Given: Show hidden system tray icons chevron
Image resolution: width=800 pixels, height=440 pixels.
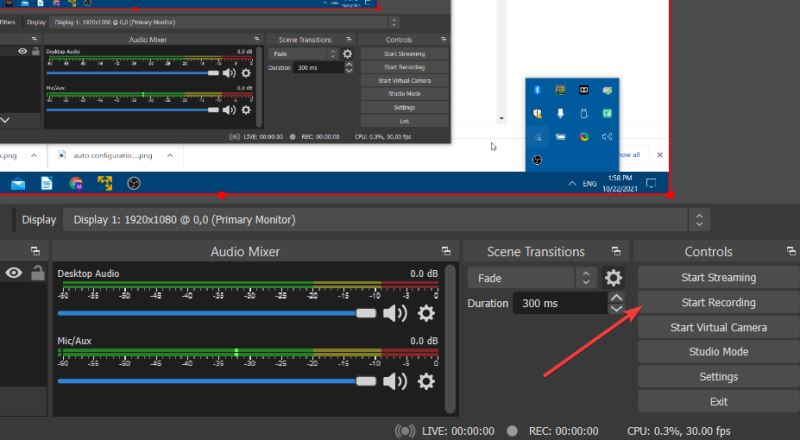Looking at the screenshot, I should [572, 184].
